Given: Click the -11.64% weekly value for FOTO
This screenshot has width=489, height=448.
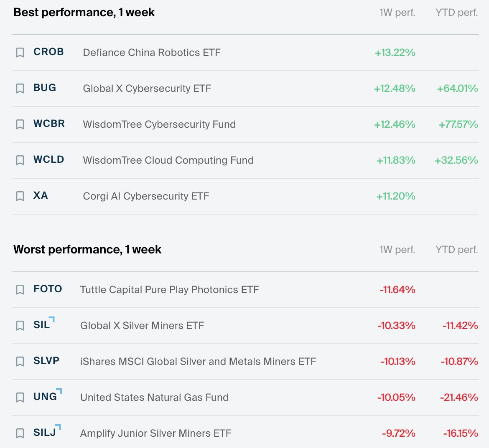Looking at the screenshot, I should (397, 289).
